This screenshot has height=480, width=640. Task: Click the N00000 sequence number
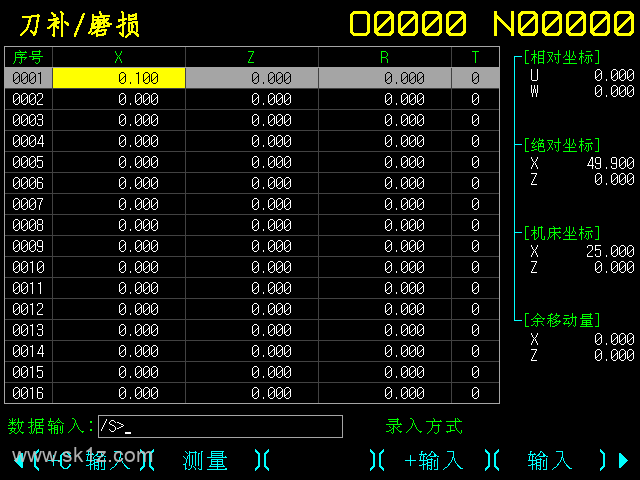coord(563,23)
